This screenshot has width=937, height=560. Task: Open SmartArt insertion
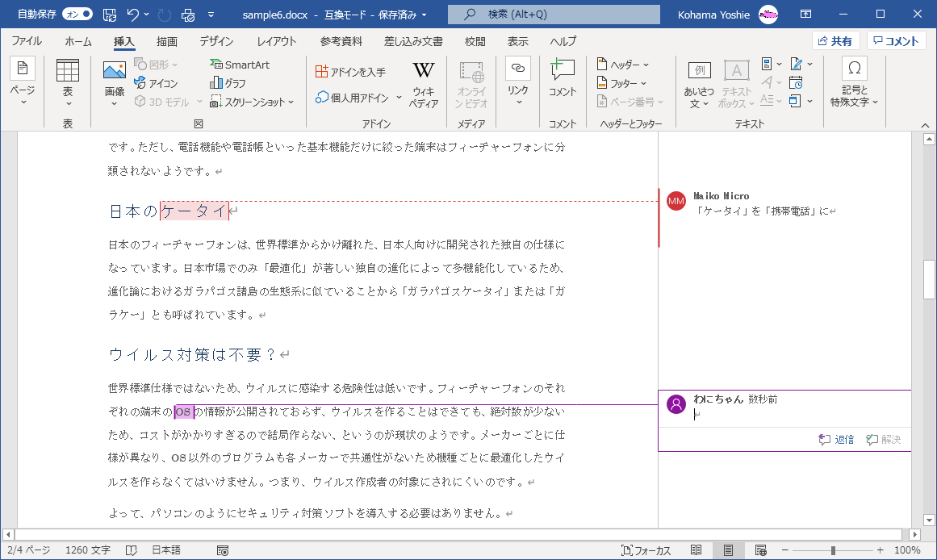point(239,64)
